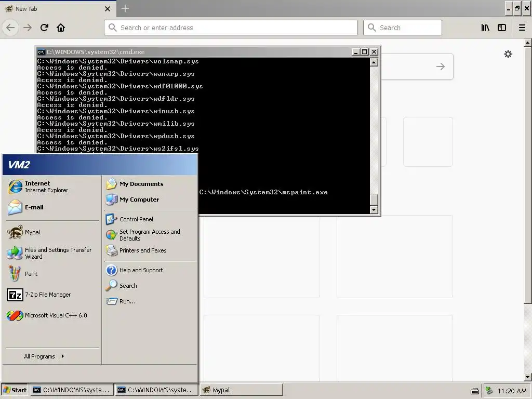Go back in Mypal browser

pos(10,28)
